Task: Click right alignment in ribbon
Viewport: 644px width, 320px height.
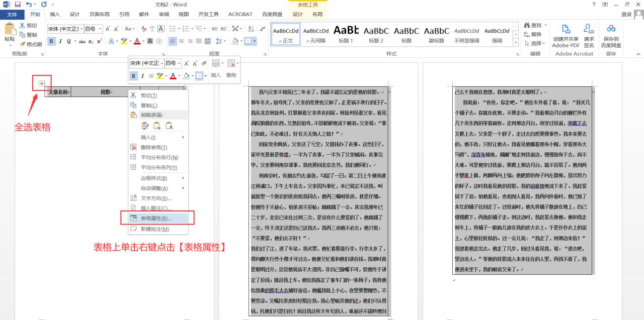Action: click(191, 41)
